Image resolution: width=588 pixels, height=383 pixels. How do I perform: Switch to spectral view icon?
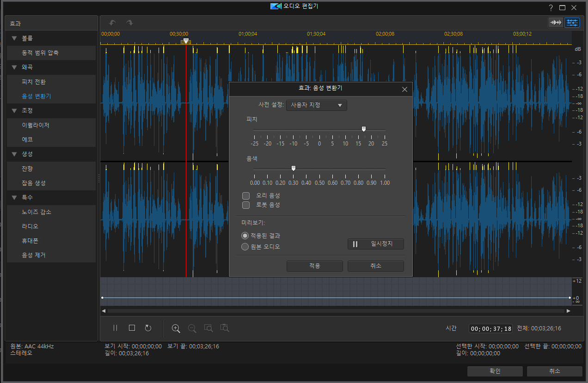coord(572,23)
